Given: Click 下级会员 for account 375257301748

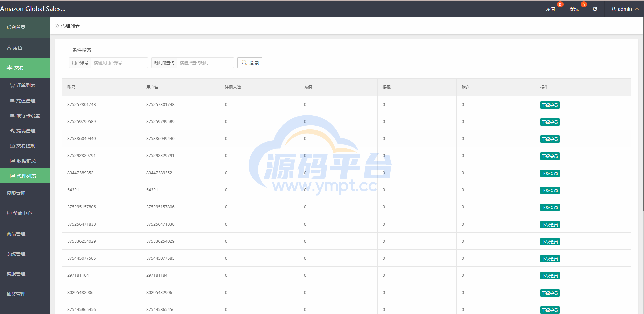Looking at the screenshot, I should (x=550, y=105).
